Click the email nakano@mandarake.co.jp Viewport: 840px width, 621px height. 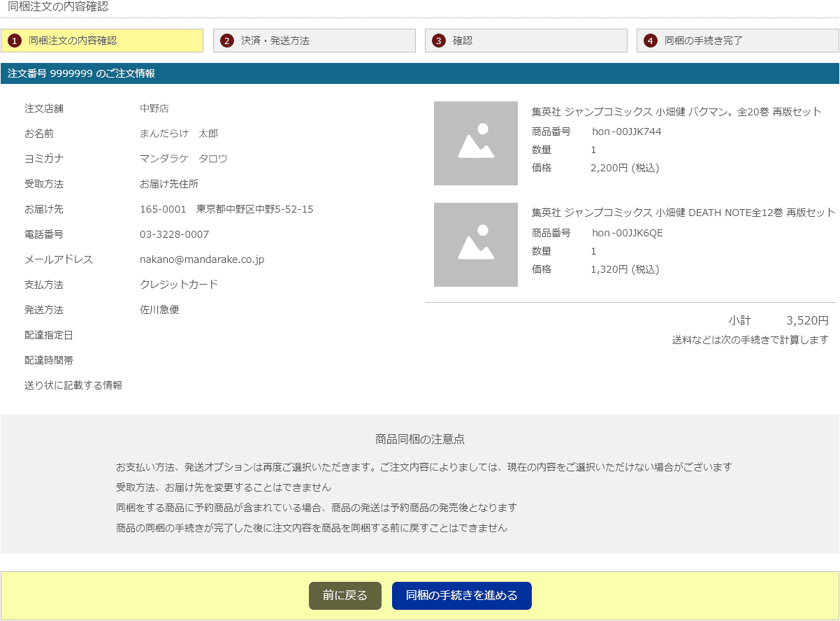[x=201, y=259]
